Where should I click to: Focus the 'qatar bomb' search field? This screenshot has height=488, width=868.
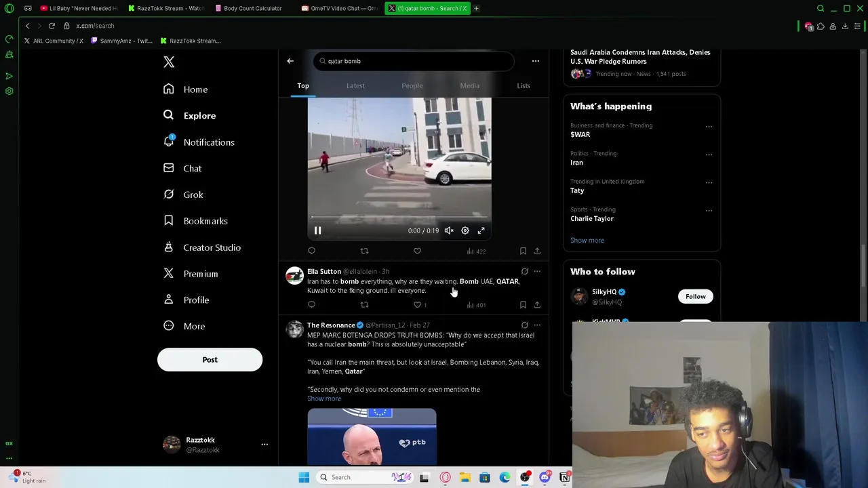pos(414,61)
